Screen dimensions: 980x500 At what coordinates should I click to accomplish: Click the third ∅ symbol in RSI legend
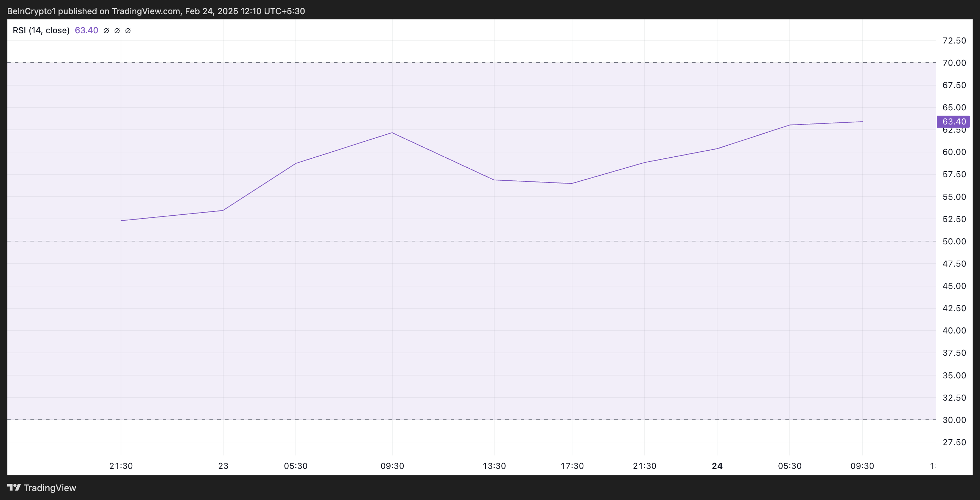point(128,30)
